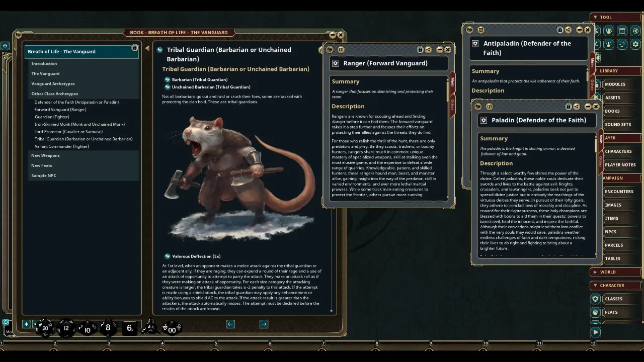The image size is (644, 362).
Task: Switch to Other tab in Paladin window
Action: coord(600,161)
